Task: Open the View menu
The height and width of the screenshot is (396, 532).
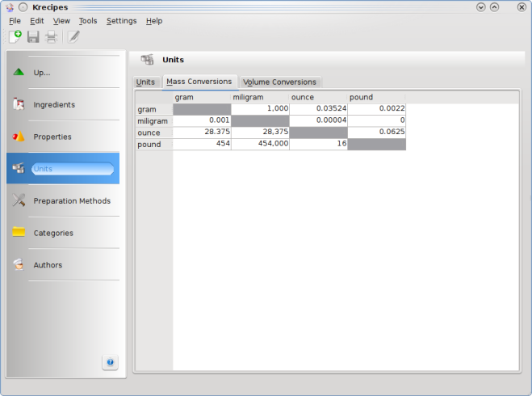Action: point(61,21)
